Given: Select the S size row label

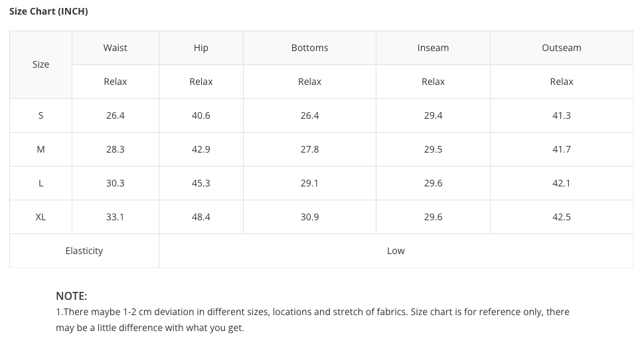Looking at the screenshot, I should [x=40, y=115].
